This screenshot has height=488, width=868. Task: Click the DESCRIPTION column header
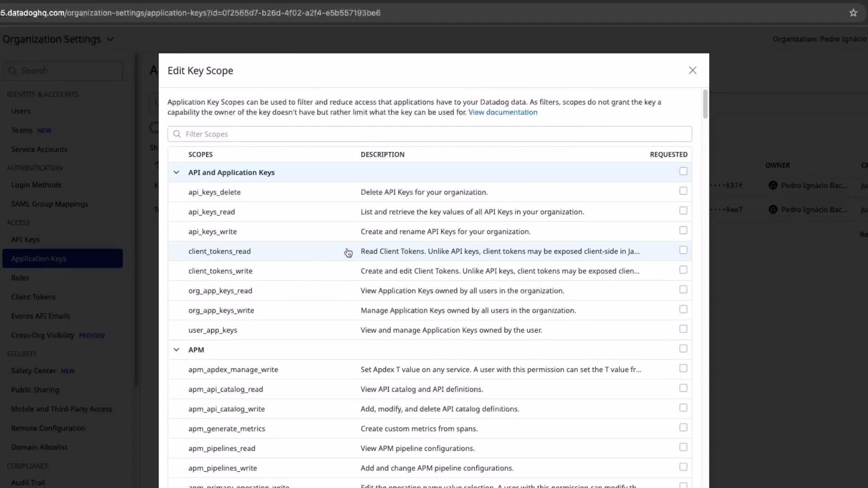point(382,155)
